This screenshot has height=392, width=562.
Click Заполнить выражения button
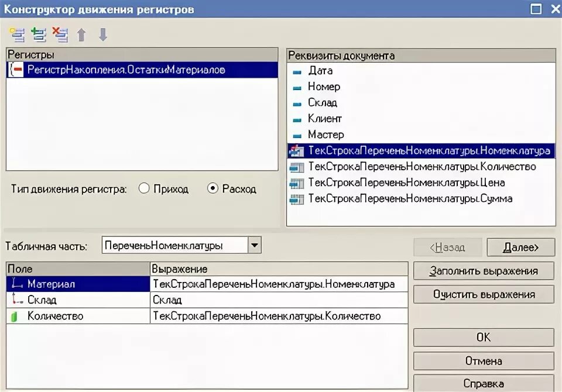tap(484, 271)
